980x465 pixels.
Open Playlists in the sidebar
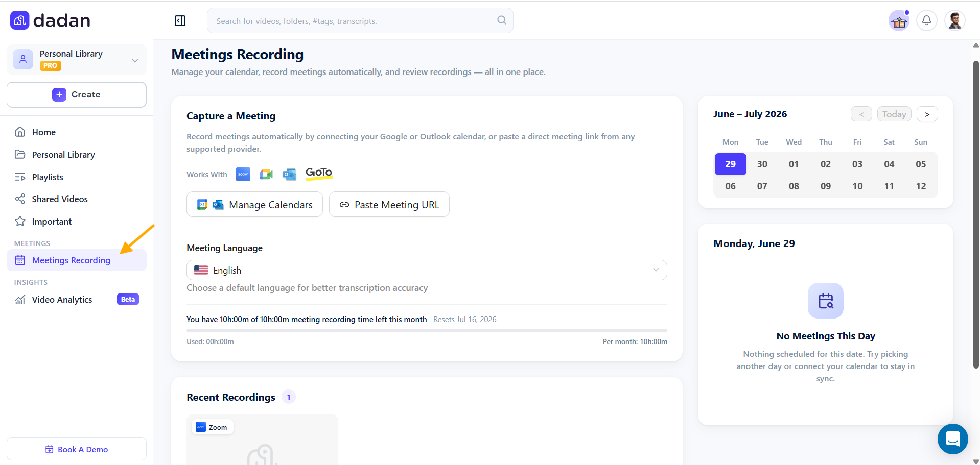click(48, 177)
